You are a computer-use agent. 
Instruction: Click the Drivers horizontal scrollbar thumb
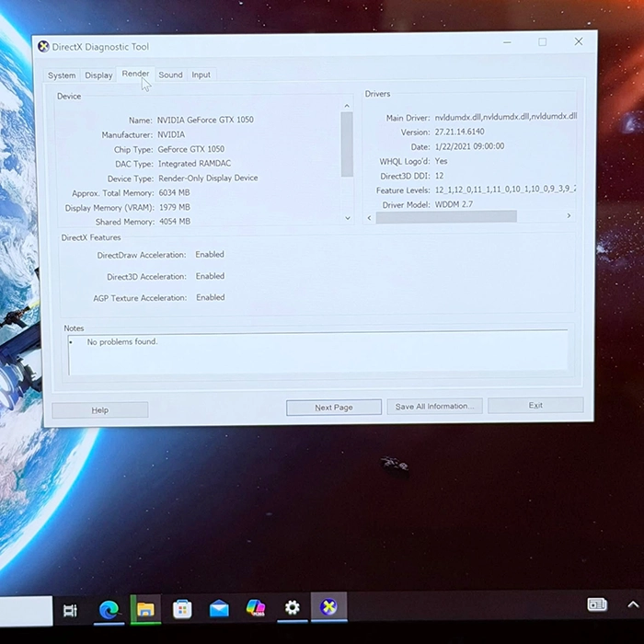(446, 216)
